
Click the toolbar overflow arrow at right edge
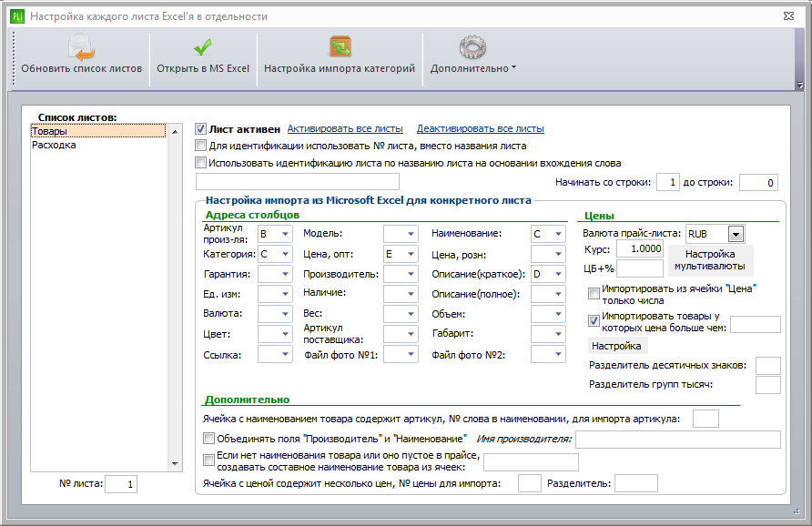[800, 85]
